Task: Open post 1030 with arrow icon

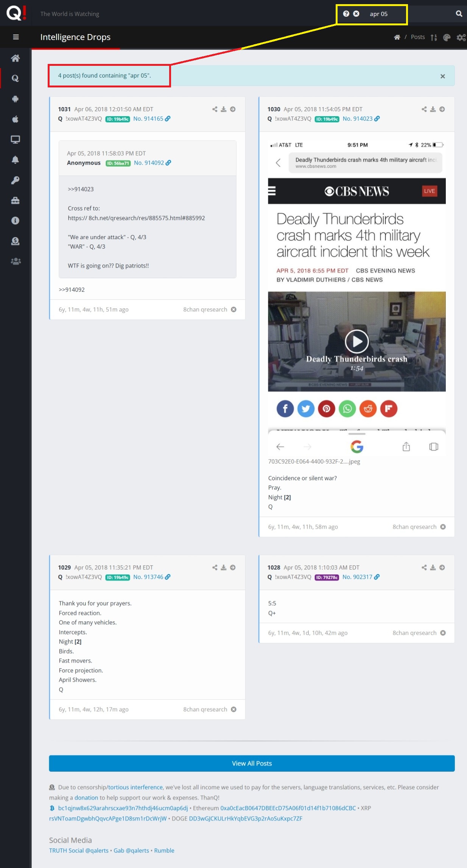Action: point(442,109)
